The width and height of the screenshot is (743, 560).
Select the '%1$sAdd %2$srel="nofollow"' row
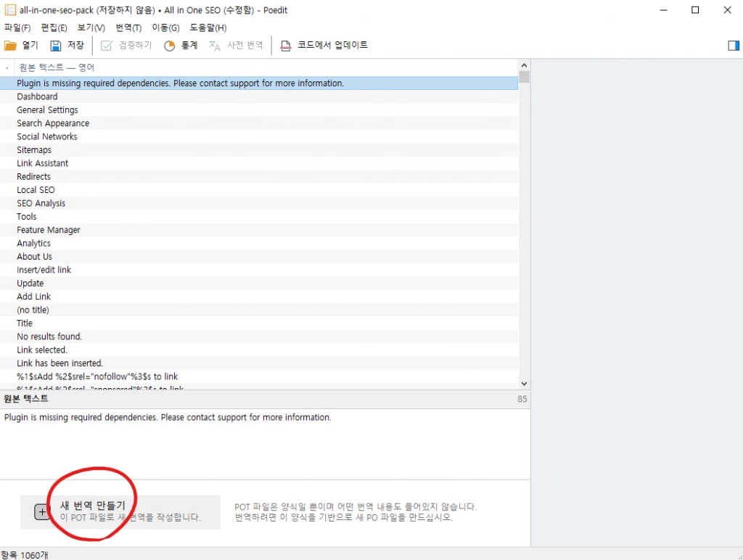pos(259,376)
